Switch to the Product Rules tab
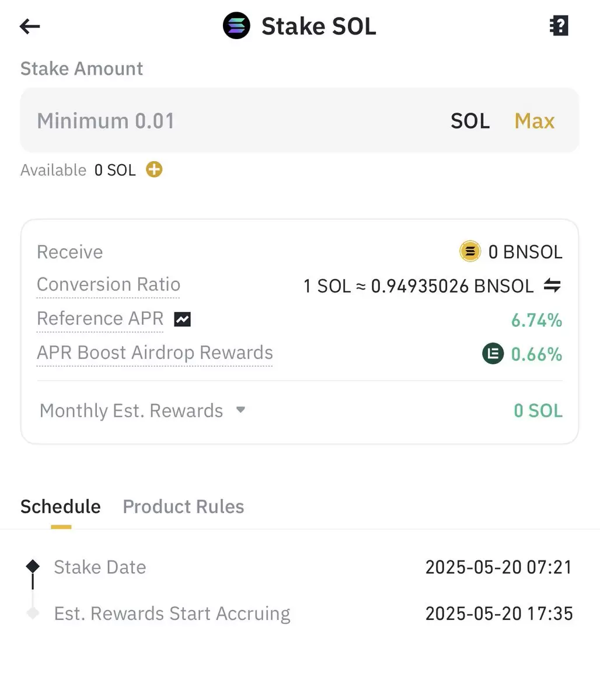Screen dimensions: 600x700 click(x=183, y=507)
